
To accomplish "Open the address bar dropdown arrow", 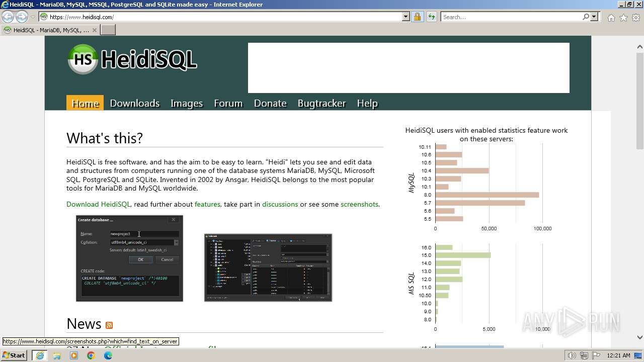I will tap(406, 17).
